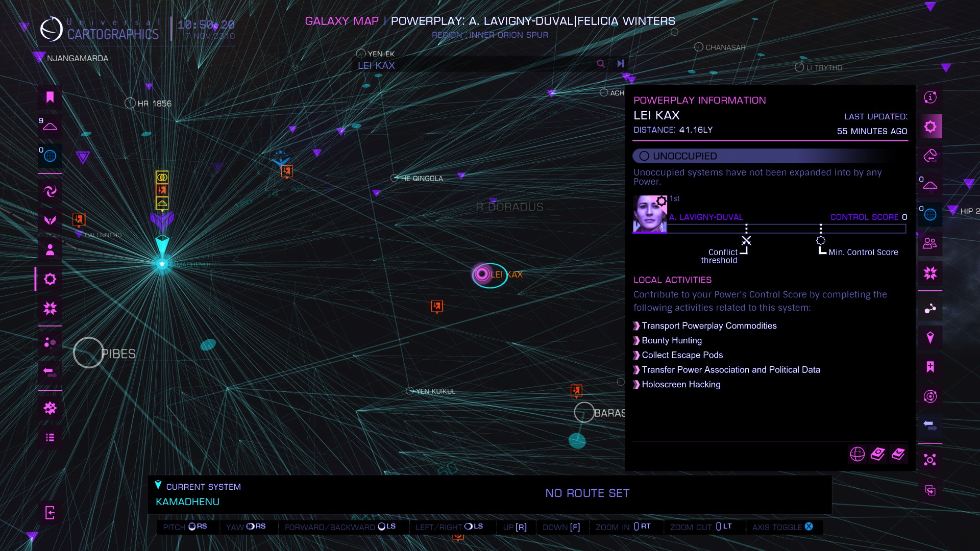Image resolution: width=980 pixels, height=551 pixels.
Task: Select the highlighted Powerplay tab icon in right sidebar
Action: 930,127
